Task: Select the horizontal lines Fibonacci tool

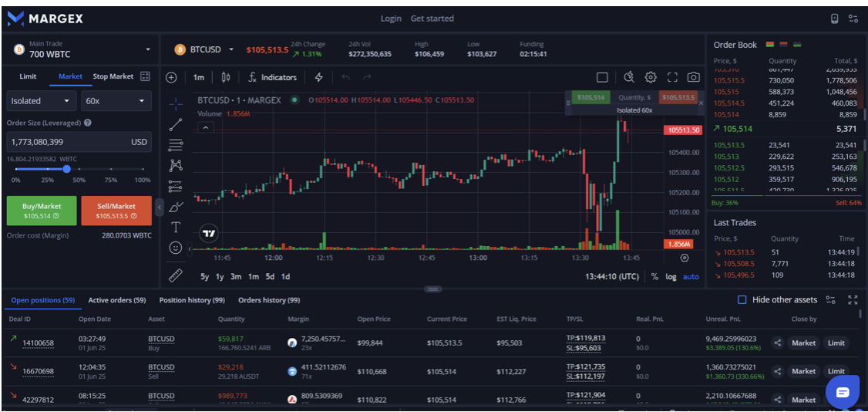Action: (176, 145)
